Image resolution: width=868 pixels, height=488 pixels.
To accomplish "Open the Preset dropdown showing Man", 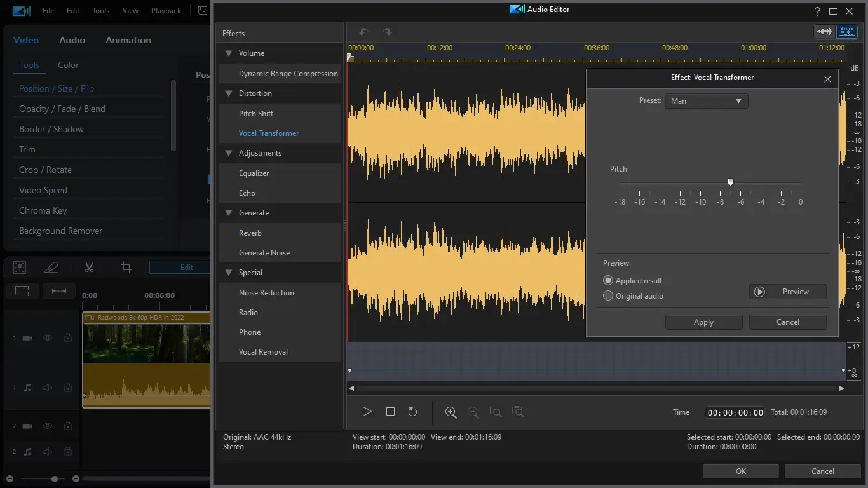I will [x=706, y=100].
